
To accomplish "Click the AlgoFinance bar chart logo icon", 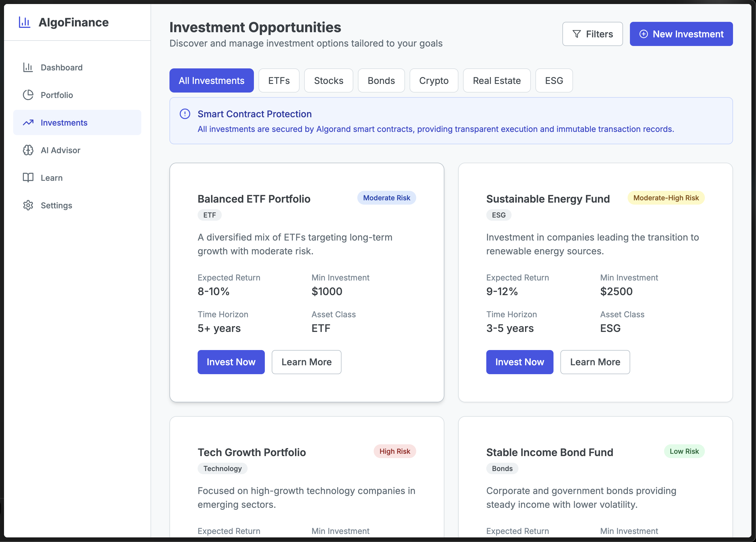I will coord(24,22).
